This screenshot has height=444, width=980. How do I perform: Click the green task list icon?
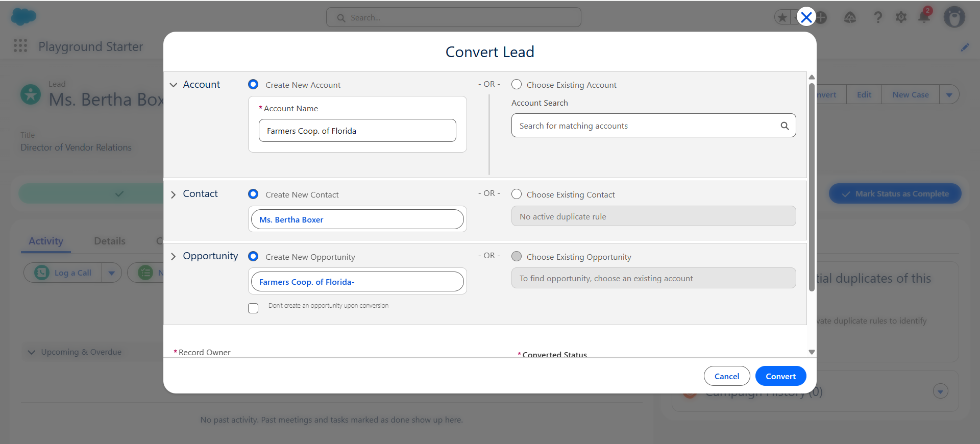pos(145,273)
